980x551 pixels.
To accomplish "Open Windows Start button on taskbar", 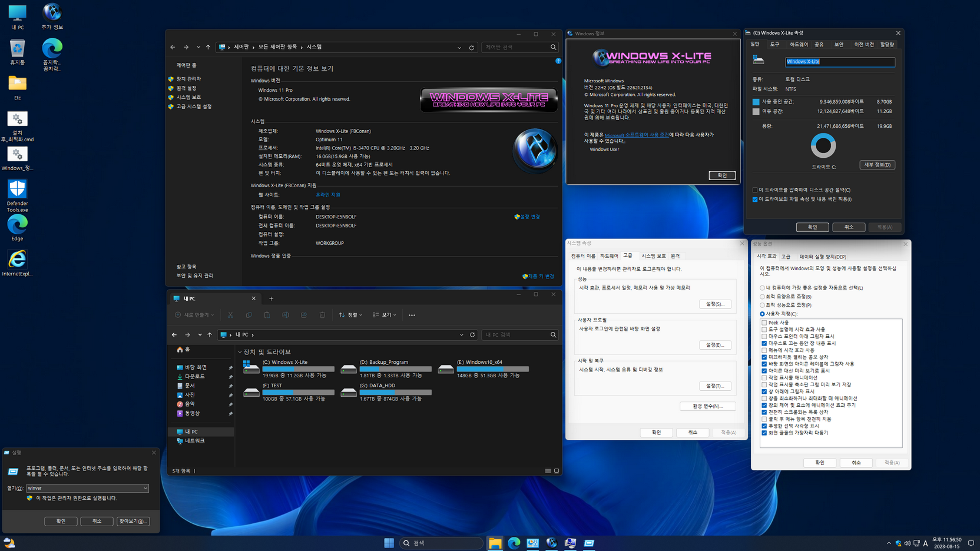I will point(389,543).
